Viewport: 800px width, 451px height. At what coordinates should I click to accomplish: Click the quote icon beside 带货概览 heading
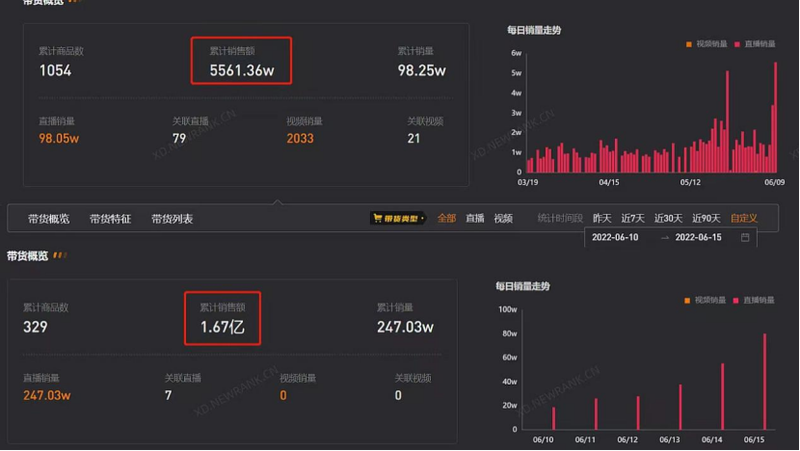(x=60, y=255)
